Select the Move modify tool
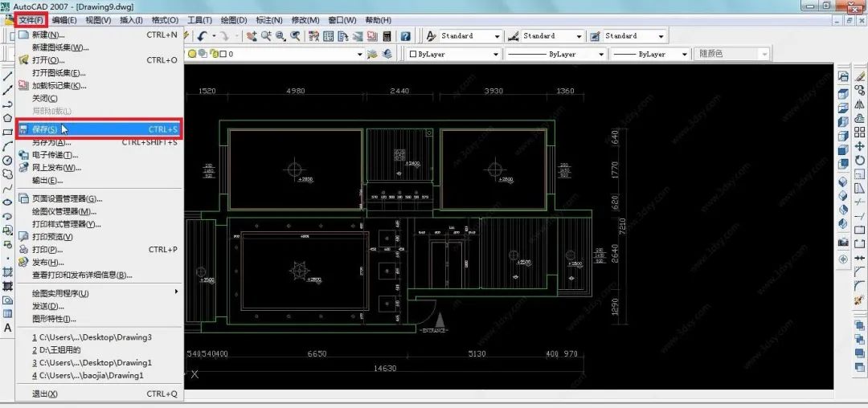 point(860,146)
